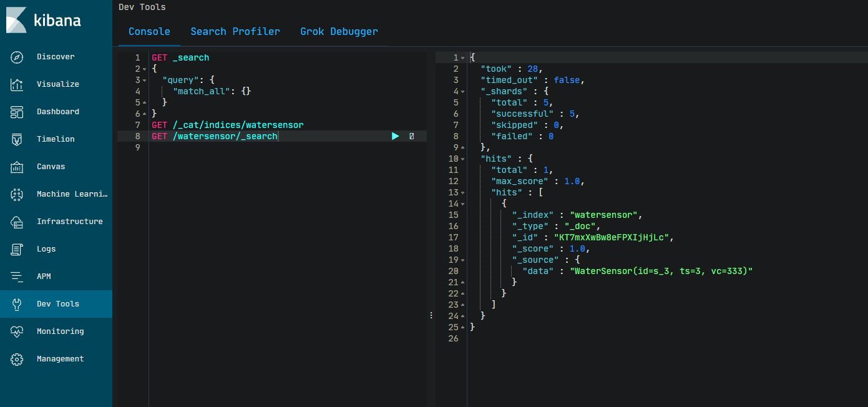The image size is (868, 407).
Task: Click the Dev Tools page title
Action: coord(142,7)
